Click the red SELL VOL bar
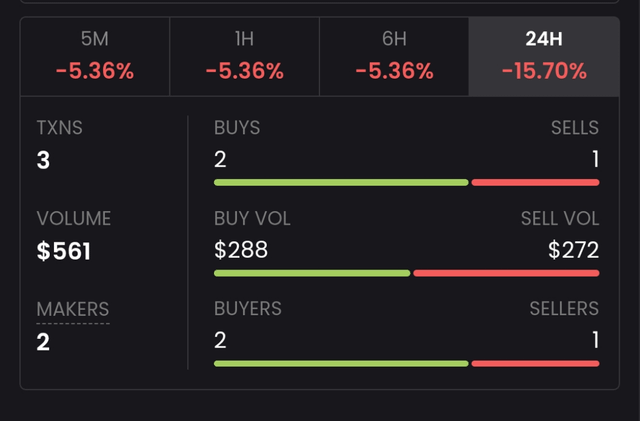Image resolution: width=640 pixels, height=421 pixels. tap(506, 273)
